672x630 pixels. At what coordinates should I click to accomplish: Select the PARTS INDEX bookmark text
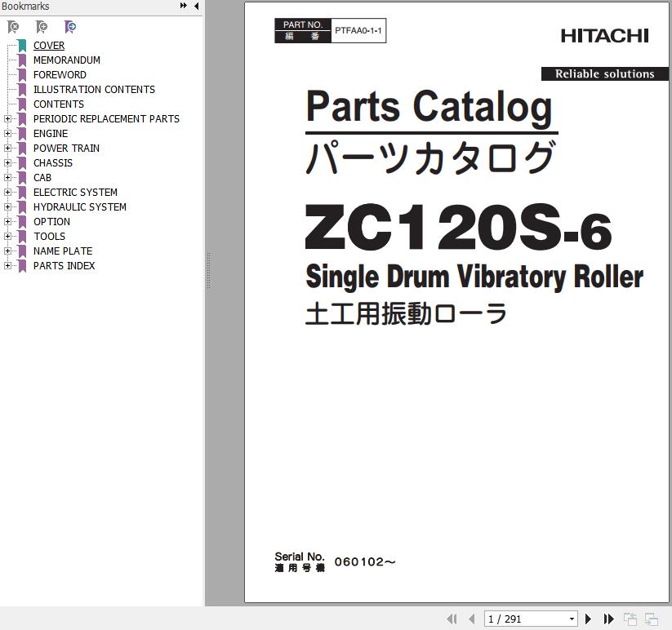coord(65,265)
